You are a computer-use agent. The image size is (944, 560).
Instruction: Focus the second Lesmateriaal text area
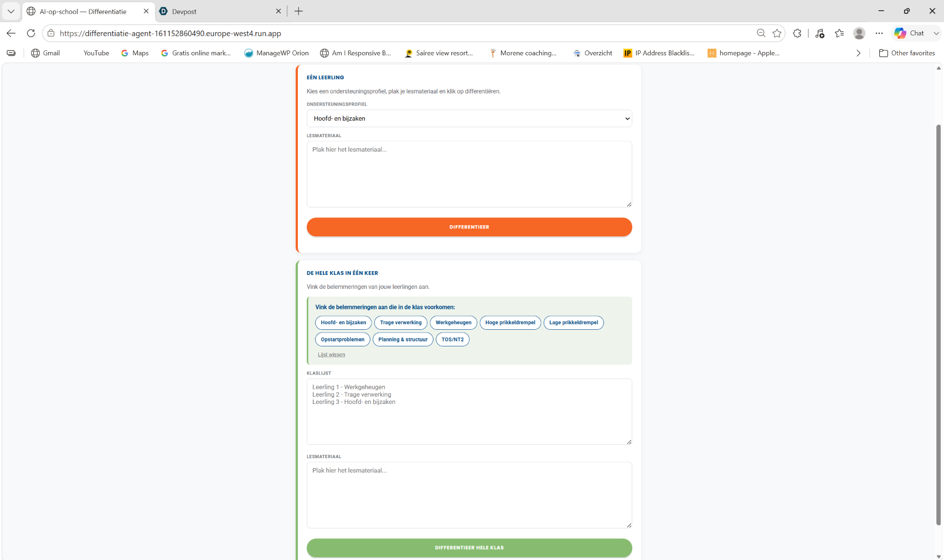point(469,495)
